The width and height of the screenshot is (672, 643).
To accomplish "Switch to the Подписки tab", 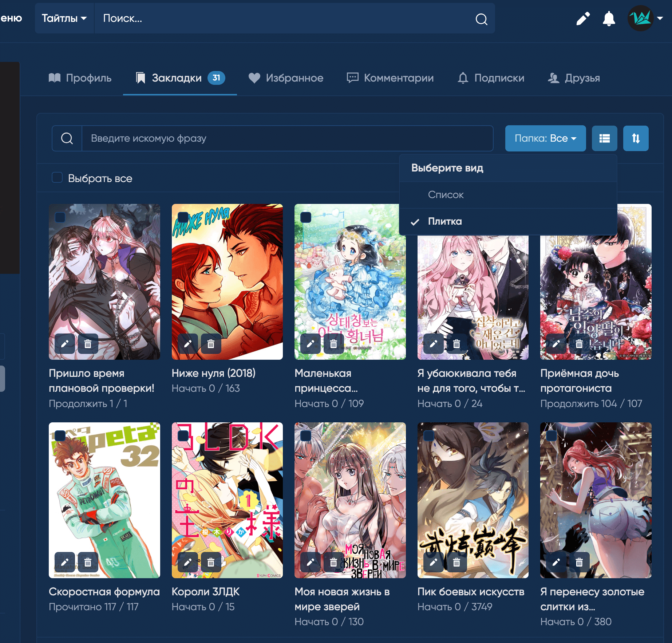I will tap(491, 78).
